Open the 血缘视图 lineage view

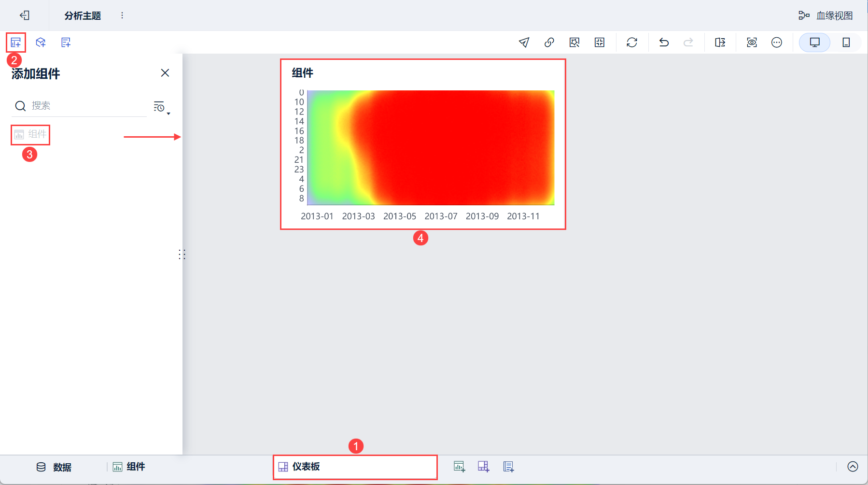click(826, 15)
